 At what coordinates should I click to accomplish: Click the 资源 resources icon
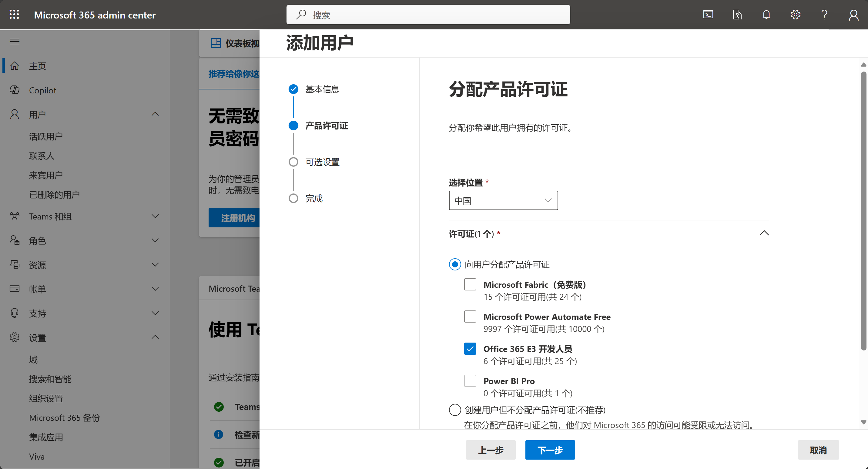(15, 264)
